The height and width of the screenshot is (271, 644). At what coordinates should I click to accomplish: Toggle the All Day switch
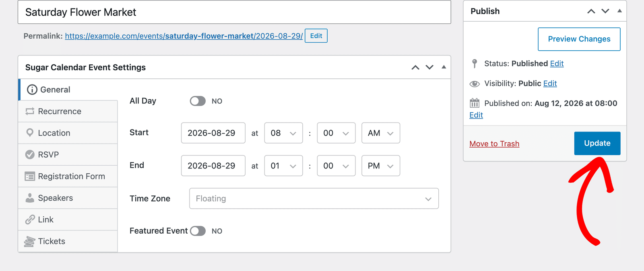coord(198,101)
